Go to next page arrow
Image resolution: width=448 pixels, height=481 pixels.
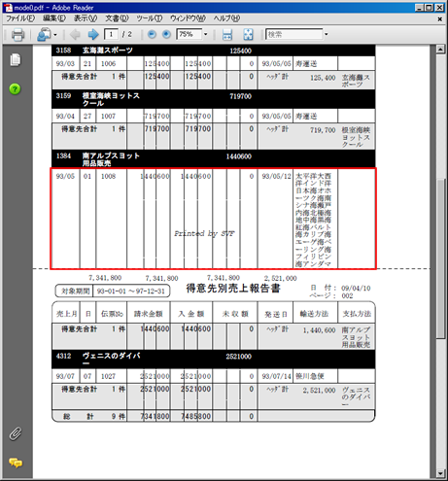click(93, 34)
